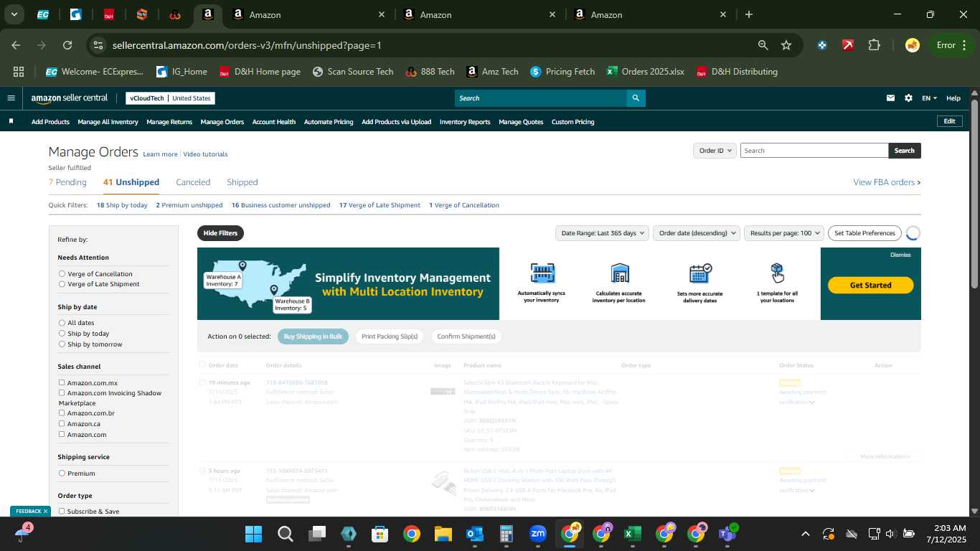Viewport: 980px width, 551px height.
Task: Switch to the Pending orders tab
Action: 67,182
